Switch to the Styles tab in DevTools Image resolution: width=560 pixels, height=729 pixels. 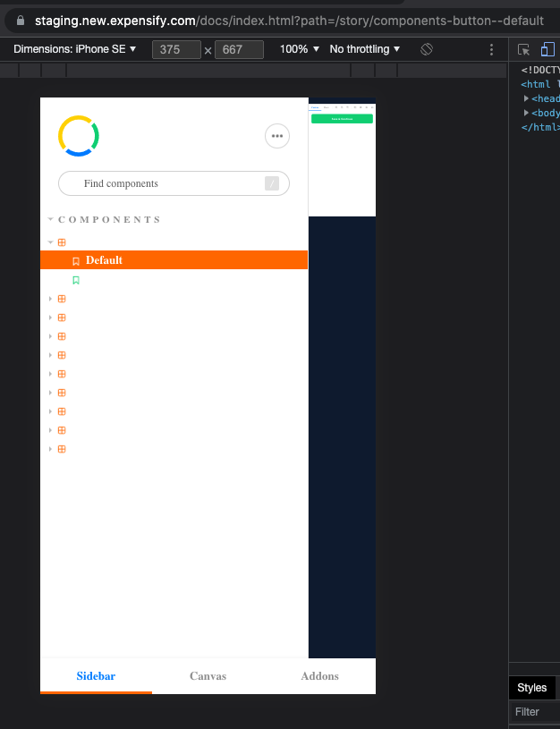[x=531, y=688]
